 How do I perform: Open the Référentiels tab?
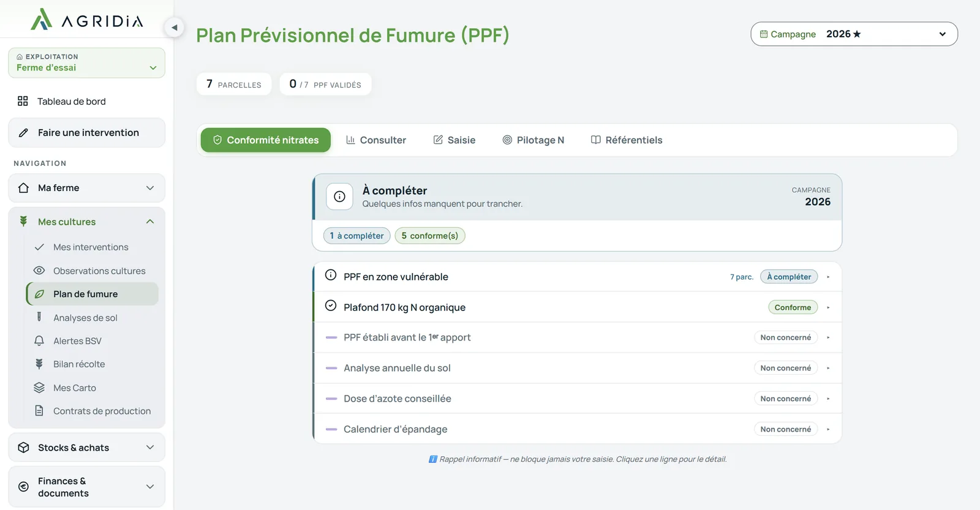[x=627, y=140]
